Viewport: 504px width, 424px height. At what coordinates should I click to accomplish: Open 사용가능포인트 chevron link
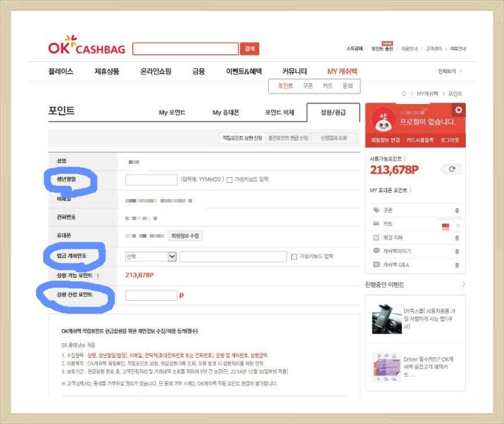point(388,158)
